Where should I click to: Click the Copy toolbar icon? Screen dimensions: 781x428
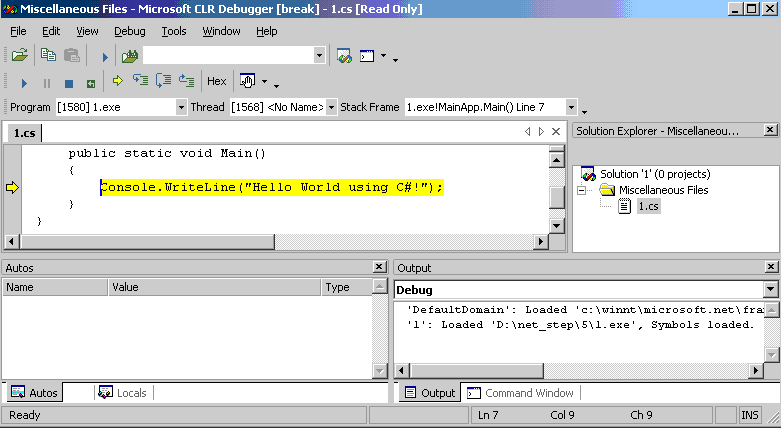[x=48, y=55]
